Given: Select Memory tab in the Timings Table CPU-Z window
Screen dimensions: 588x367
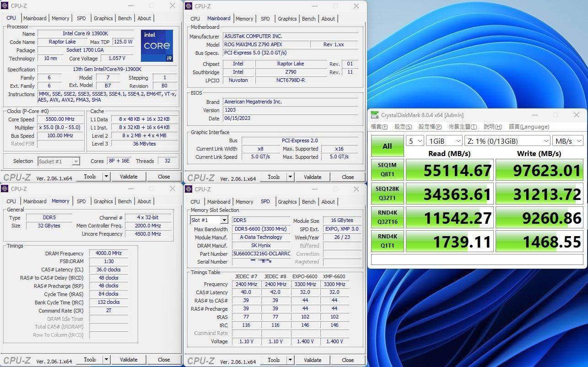Looking at the screenshot, I should pos(244,202).
